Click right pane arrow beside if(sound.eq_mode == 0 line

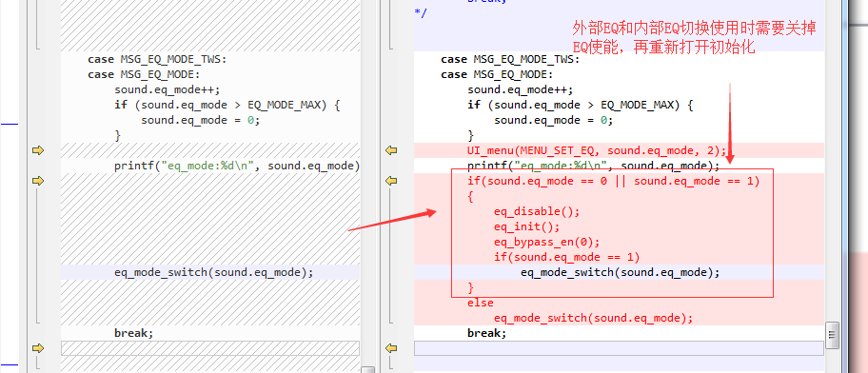point(391,181)
